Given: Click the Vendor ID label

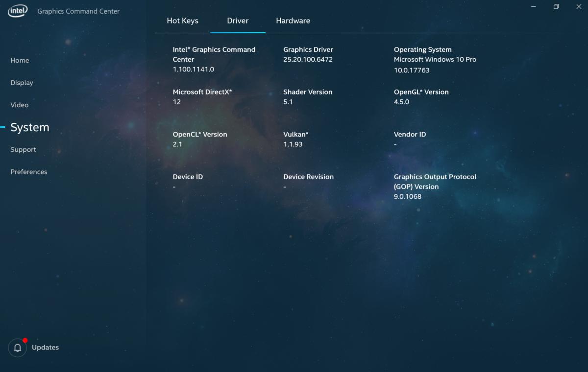Looking at the screenshot, I should [410, 135].
